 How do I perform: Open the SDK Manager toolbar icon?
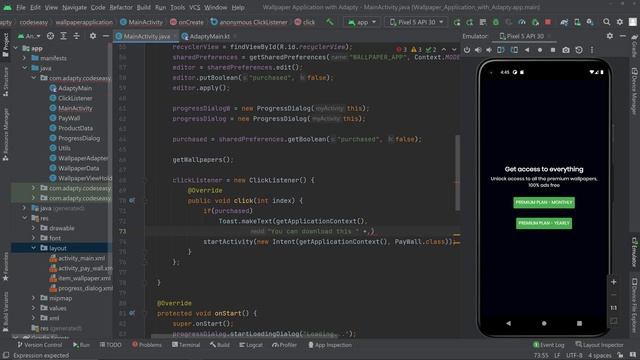tap(590, 22)
